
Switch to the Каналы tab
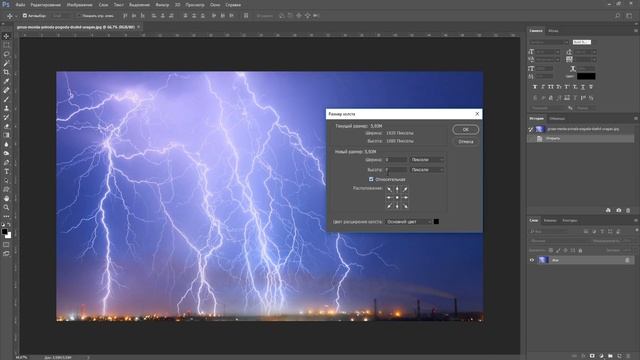550,220
